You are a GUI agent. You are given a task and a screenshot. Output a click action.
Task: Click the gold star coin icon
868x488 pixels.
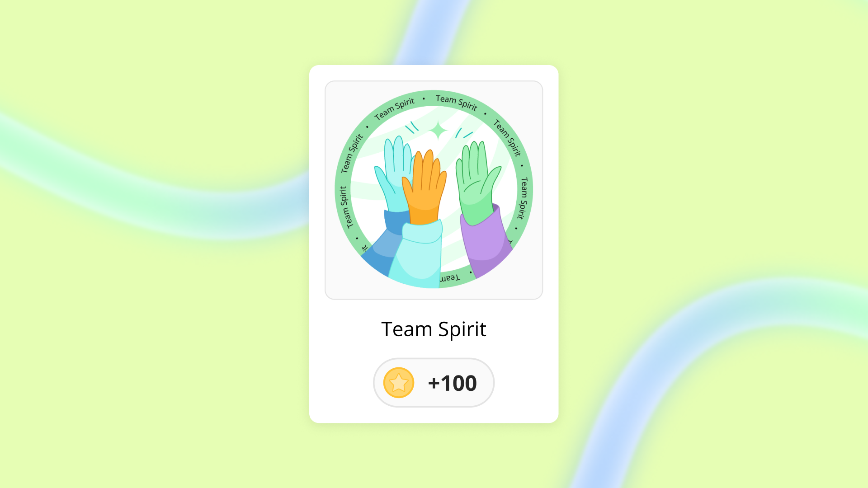[399, 383]
